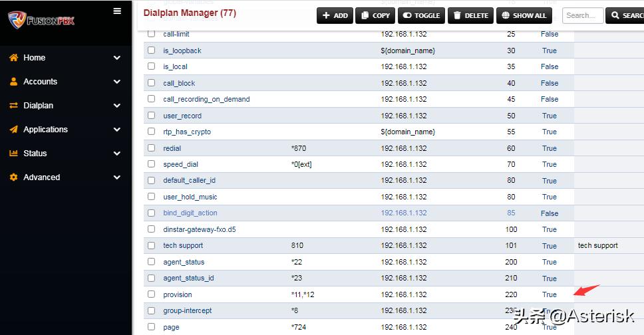Expand the Home menu chevron
Viewport: 644px width, 335px height.
(x=117, y=57)
